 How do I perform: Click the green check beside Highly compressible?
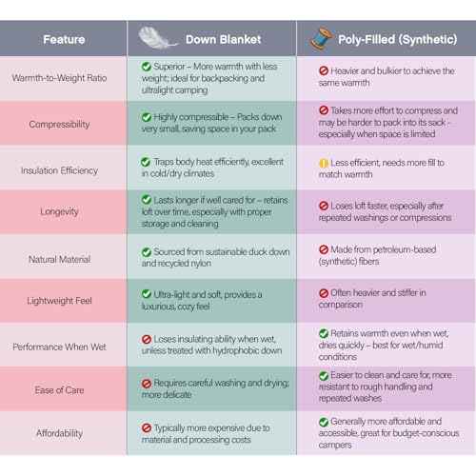point(147,117)
